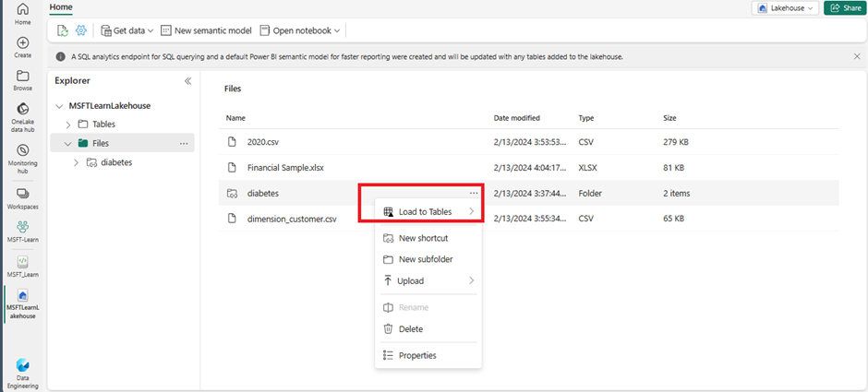Screen dimensions: 868x392
Task: Expand Tables node in Explorer
Action: click(x=68, y=125)
